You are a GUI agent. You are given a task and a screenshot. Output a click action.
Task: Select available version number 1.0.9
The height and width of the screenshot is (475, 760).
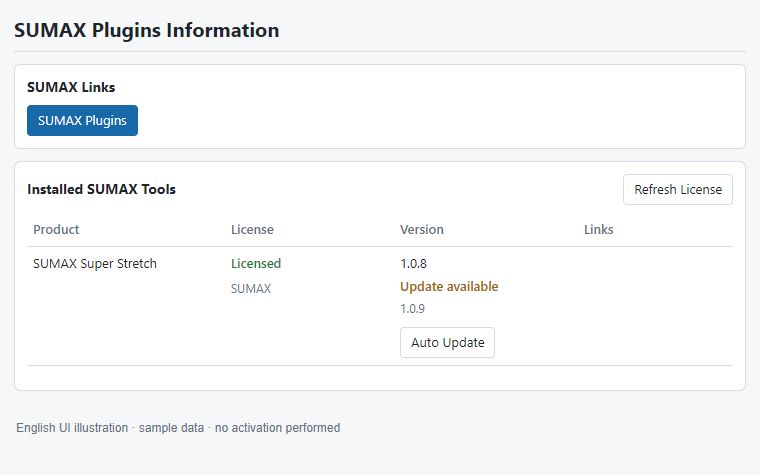pyautogui.click(x=412, y=309)
